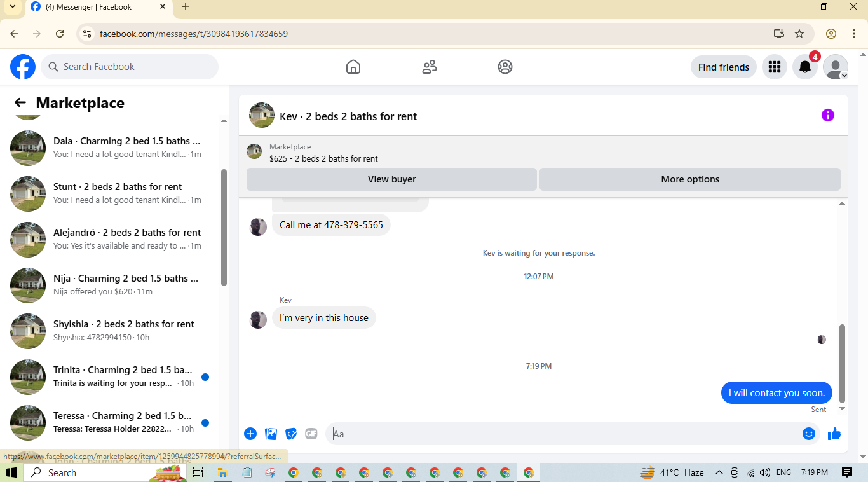Screen dimensions: 868x482
Task: Focus the Search Facebook field
Action: (x=130, y=67)
